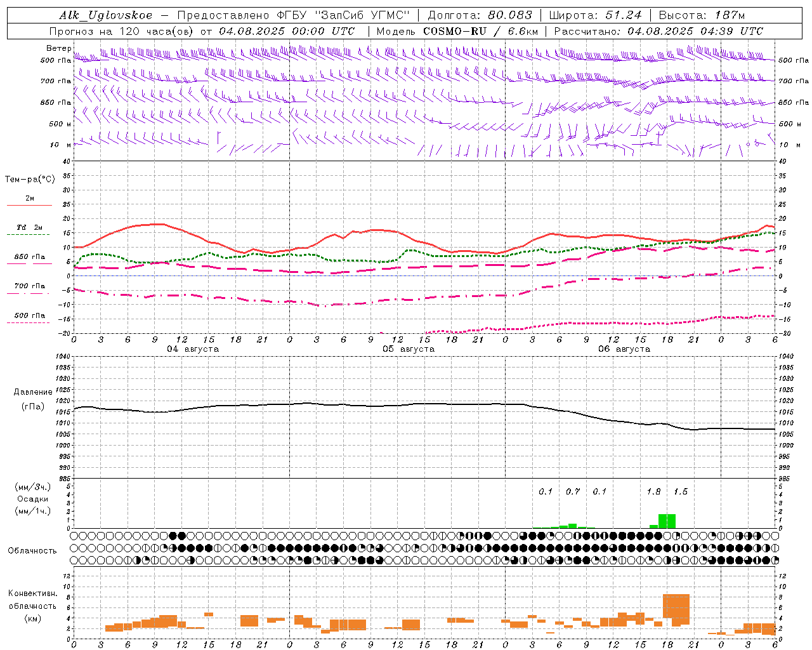Click the 06 августа date label
Image resolution: width=812 pixels, height=650 pixels.
pyautogui.click(x=624, y=349)
